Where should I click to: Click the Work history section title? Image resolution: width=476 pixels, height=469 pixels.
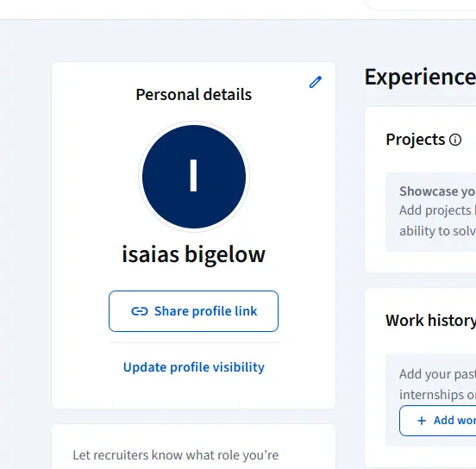pos(431,320)
